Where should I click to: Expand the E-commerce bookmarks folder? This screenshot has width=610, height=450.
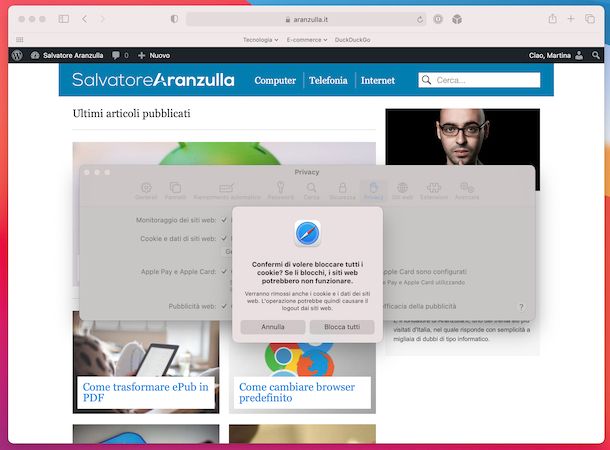pyautogui.click(x=307, y=40)
